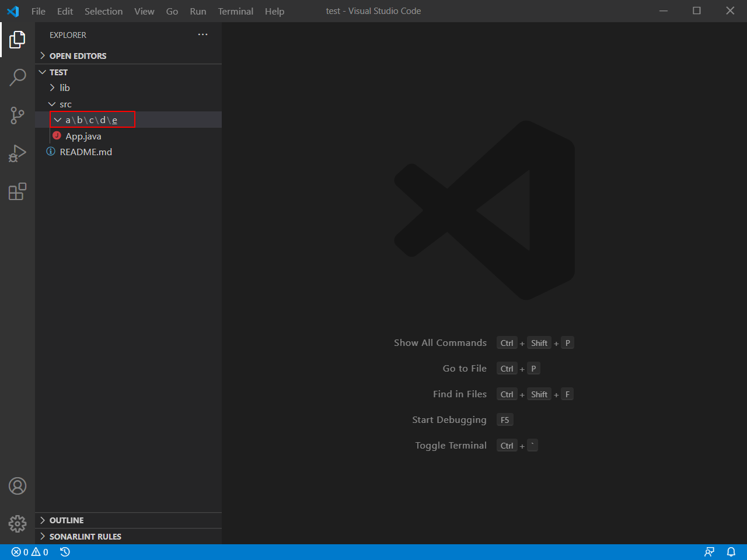Select folder segment 'c' in compact path
The height and width of the screenshot is (560, 747).
91,120
